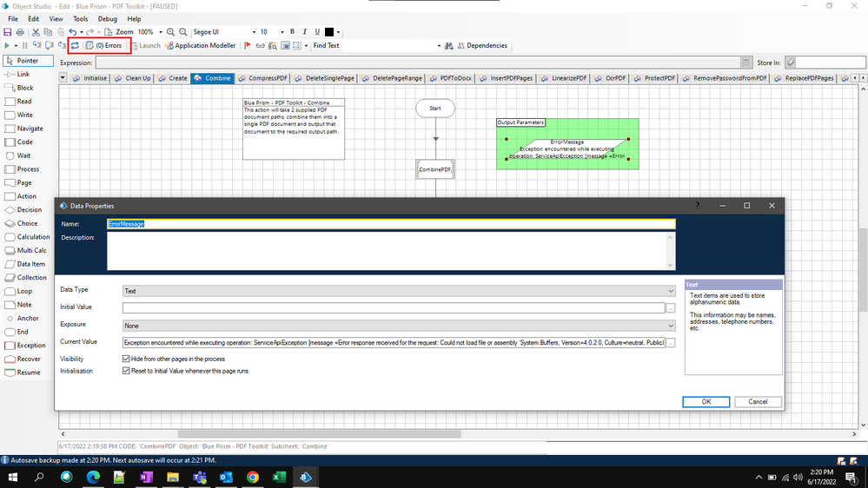
Task: Click the Save icon in toolbar
Action: [8, 32]
